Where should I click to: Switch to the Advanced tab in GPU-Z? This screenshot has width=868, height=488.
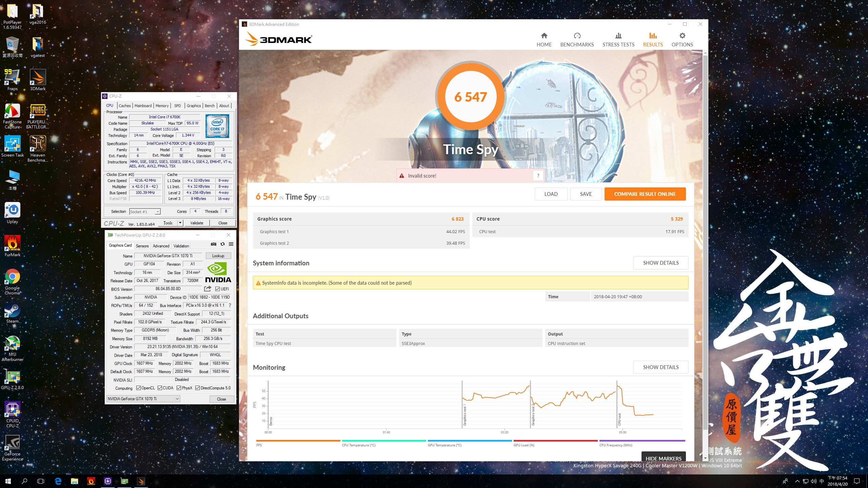click(161, 246)
